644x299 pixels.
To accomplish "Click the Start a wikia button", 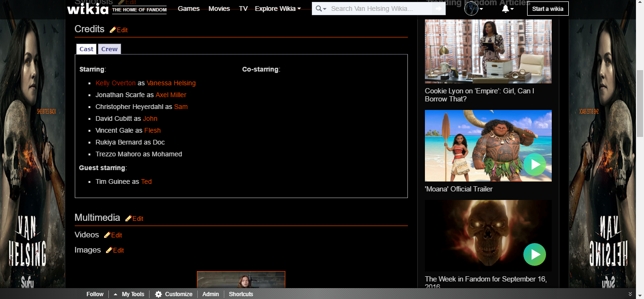I will [x=548, y=9].
